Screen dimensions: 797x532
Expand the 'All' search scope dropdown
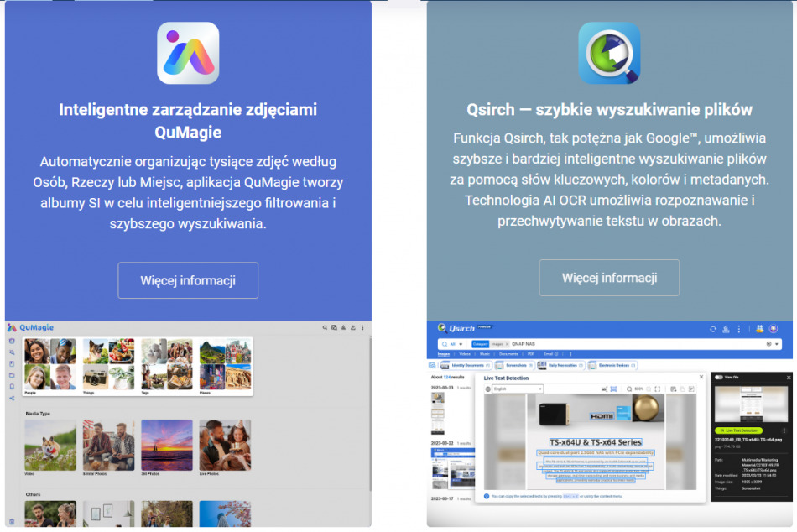tap(454, 344)
